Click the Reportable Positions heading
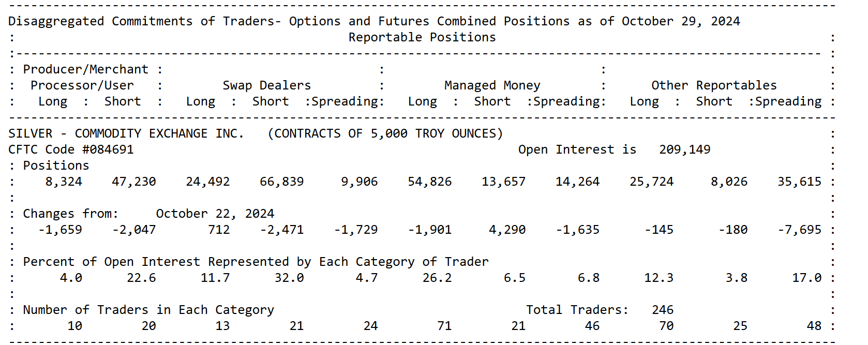The image size is (868, 345). [x=422, y=37]
